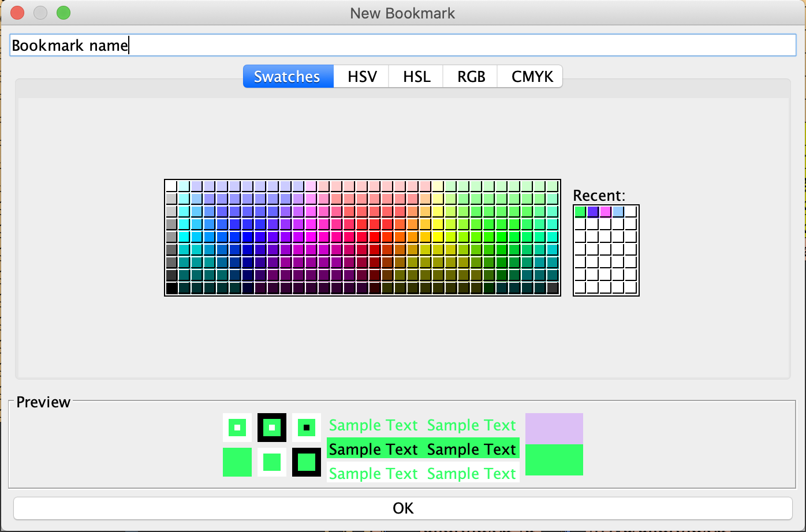806x532 pixels.
Task: Click the lavender rectangle in the Preview area
Action: [553, 428]
